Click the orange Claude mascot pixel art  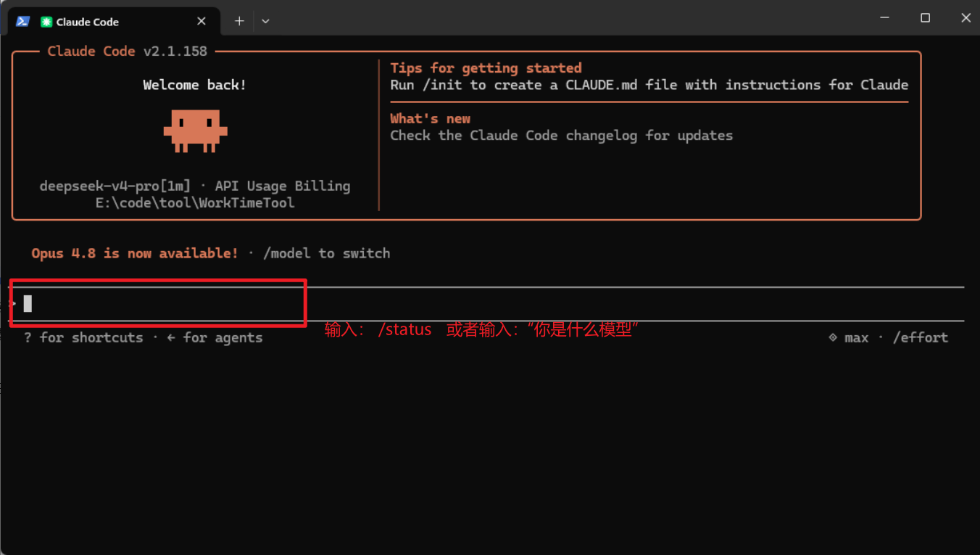coord(196,131)
